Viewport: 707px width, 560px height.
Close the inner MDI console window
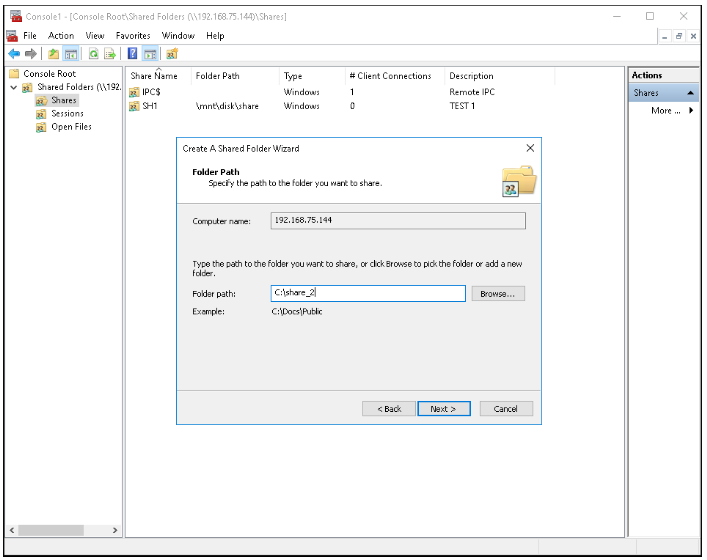click(x=693, y=37)
